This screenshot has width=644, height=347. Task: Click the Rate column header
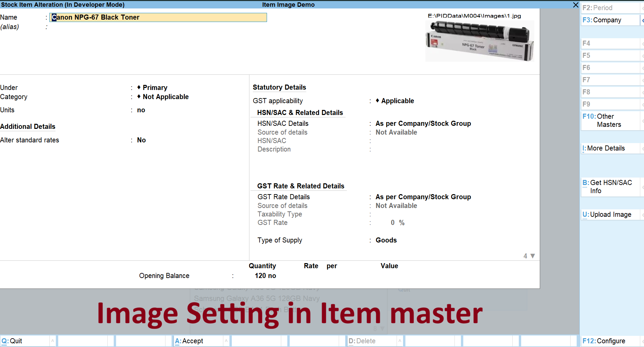tap(311, 266)
